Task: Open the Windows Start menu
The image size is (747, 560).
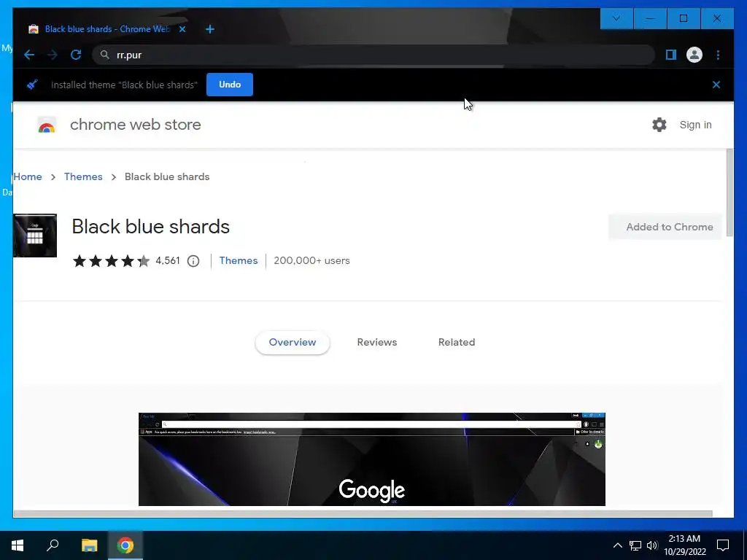Action: 18,545
